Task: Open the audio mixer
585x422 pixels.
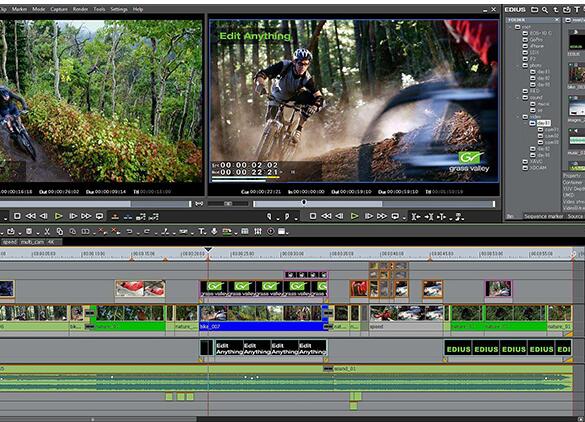Action: [258, 232]
